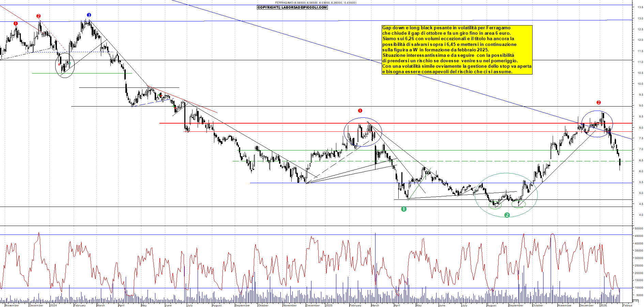This screenshot has height=307, width=644.
Task: Select red marker 1 above the February 2025 peak
Action: click(x=360, y=111)
